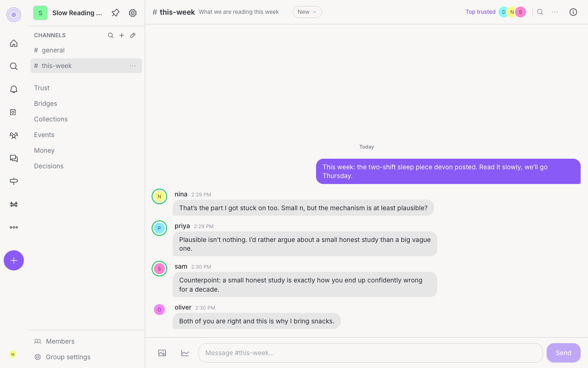Select the this-week channel
The width and height of the screenshot is (588, 368).
point(86,66)
